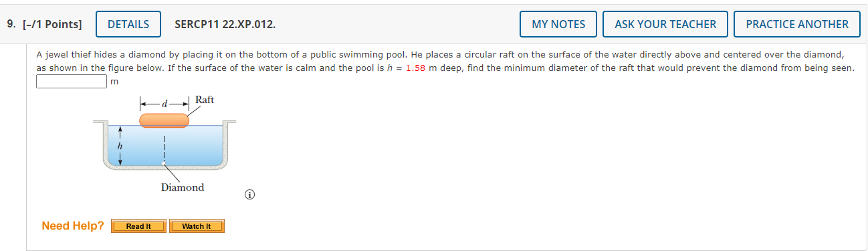Click ASK YOUR TEACHER button
This screenshot has height=251, width=868.
(x=665, y=24)
